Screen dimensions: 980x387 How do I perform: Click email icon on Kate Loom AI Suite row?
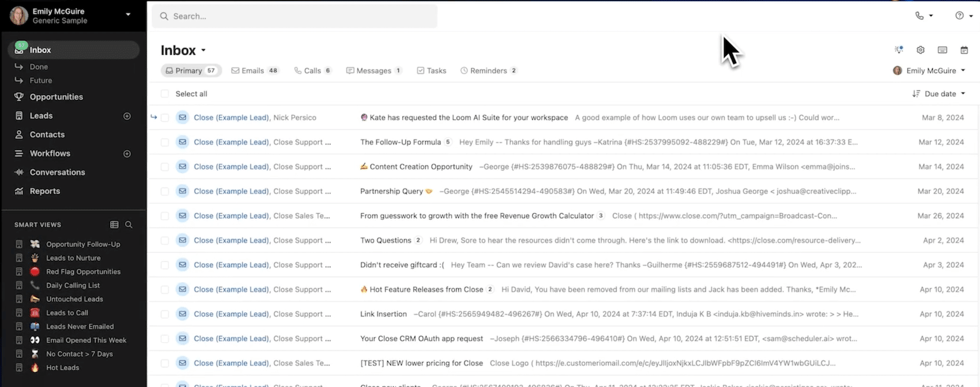click(182, 117)
